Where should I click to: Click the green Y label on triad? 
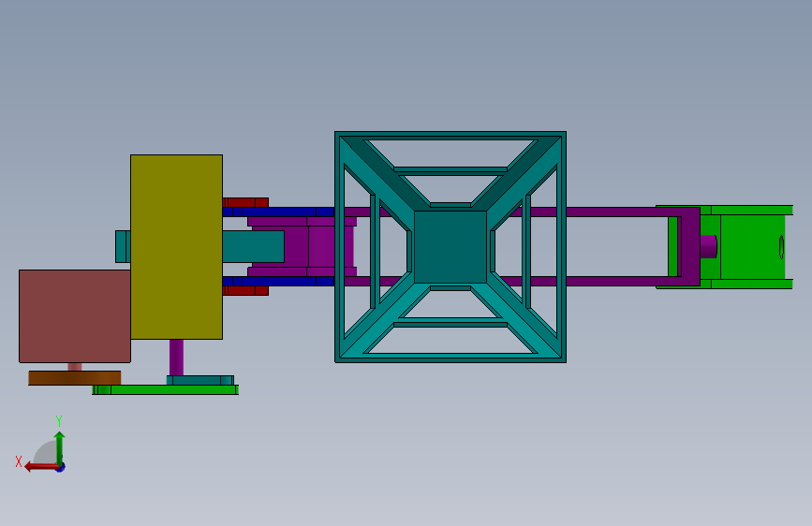point(59,420)
